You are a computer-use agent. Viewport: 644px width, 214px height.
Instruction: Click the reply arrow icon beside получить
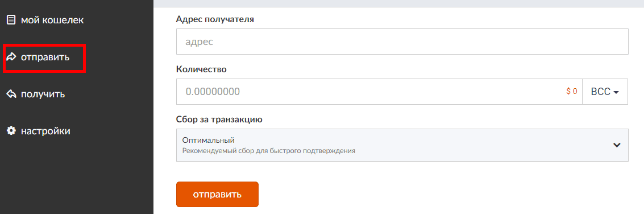tap(11, 94)
